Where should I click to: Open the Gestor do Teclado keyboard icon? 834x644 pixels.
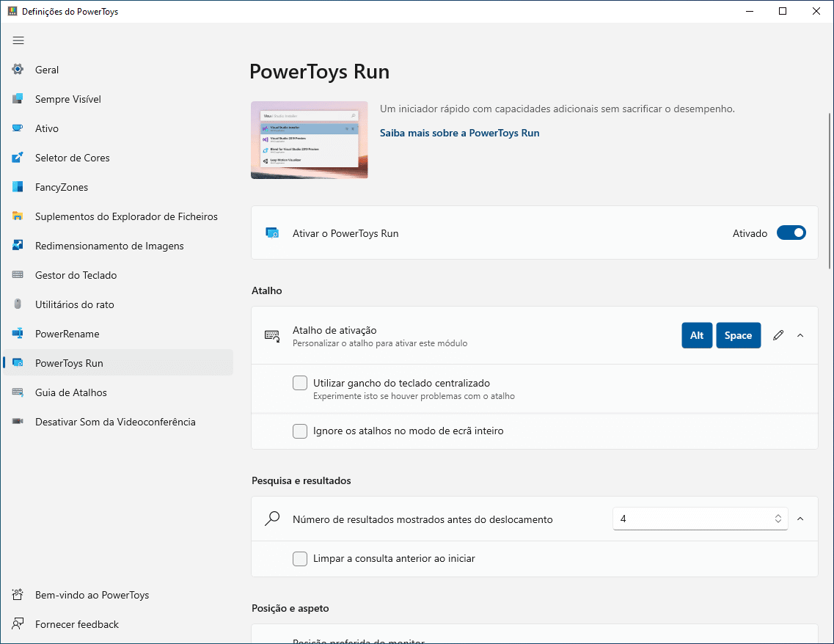tap(18, 275)
